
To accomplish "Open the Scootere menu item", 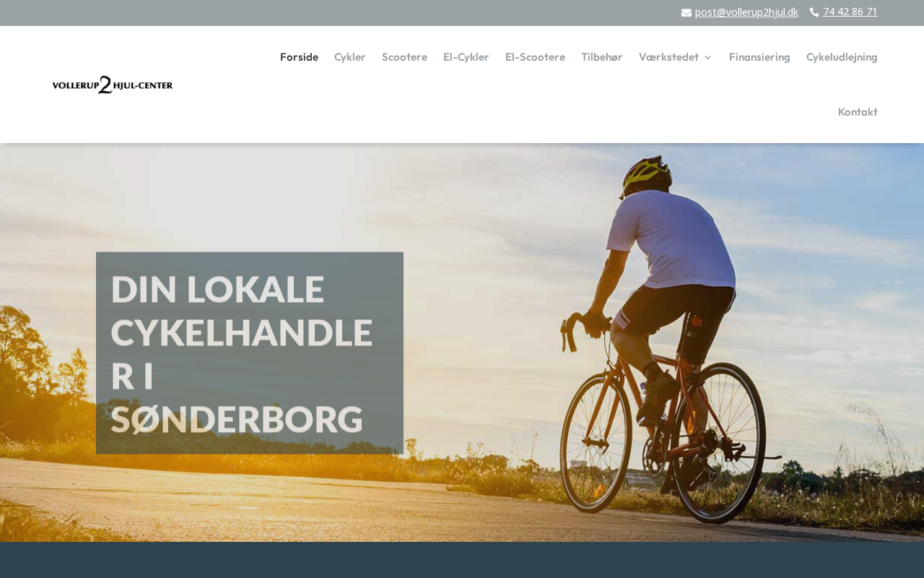I will [404, 57].
